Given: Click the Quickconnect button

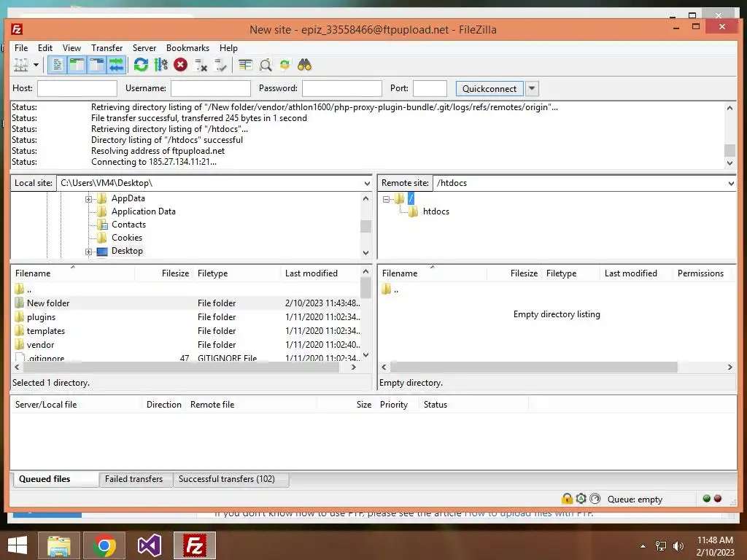Looking at the screenshot, I should coord(489,88).
